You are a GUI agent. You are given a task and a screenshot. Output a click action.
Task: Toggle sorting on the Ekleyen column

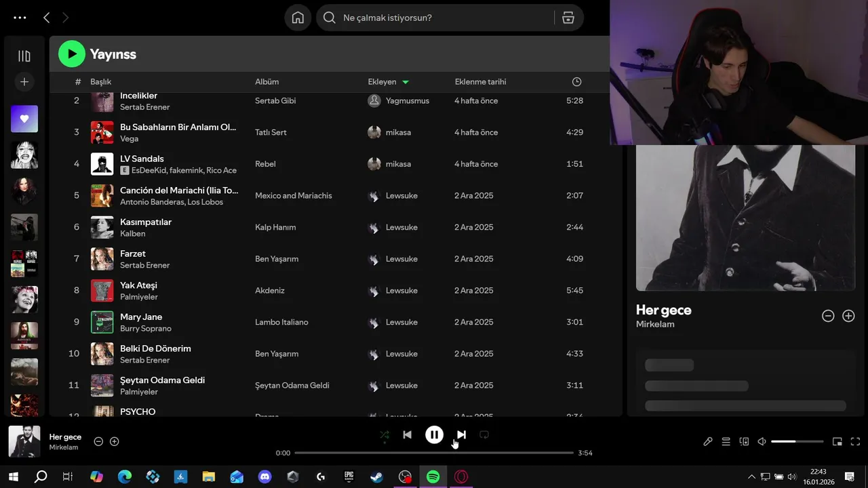pos(388,82)
